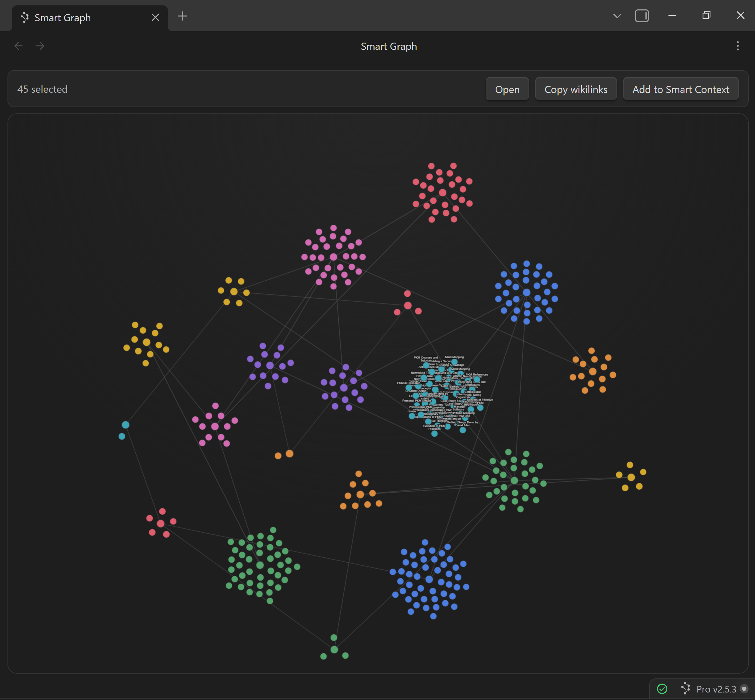Click the Copy wikilinks button

[x=576, y=89]
